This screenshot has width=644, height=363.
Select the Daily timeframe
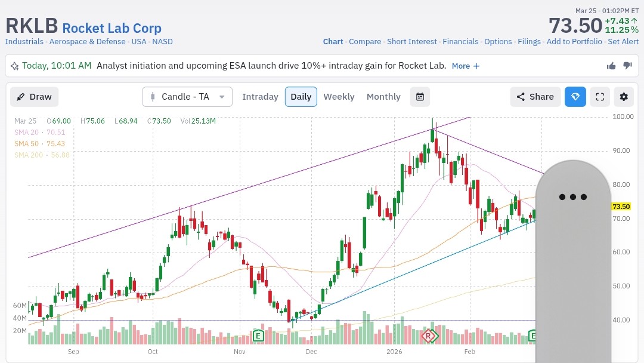(x=301, y=97)
